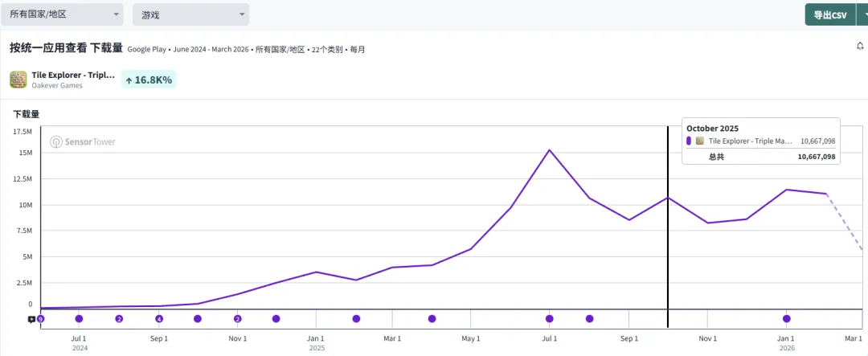This screenshot has width=868, height=356.
Task: Click the Tile Explorer app icon
Action: (18, 80)
